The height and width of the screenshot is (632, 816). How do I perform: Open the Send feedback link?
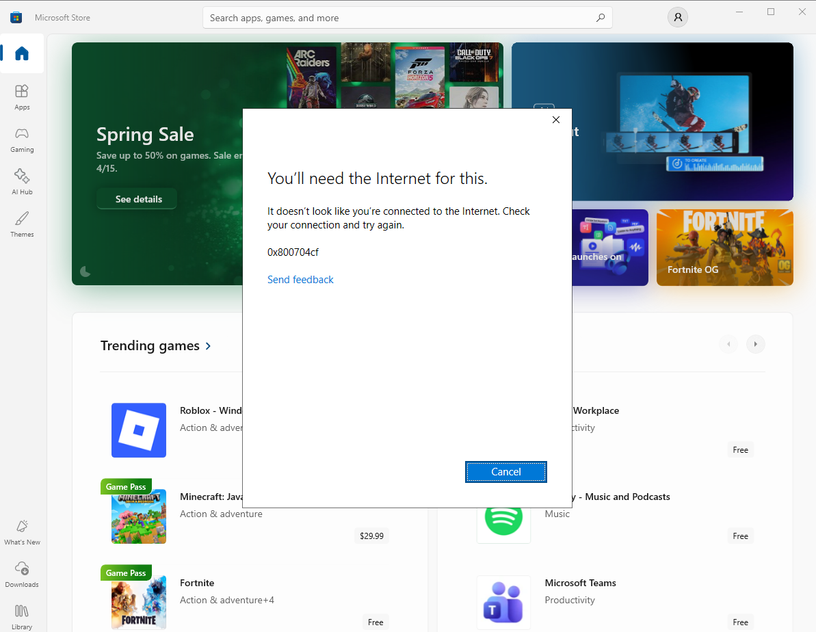(x=300, y=280)
